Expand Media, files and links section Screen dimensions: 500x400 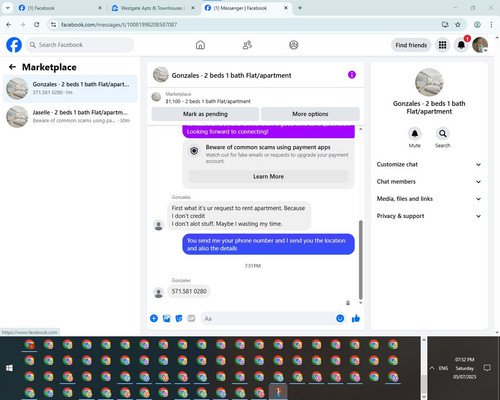pos(429,199)
